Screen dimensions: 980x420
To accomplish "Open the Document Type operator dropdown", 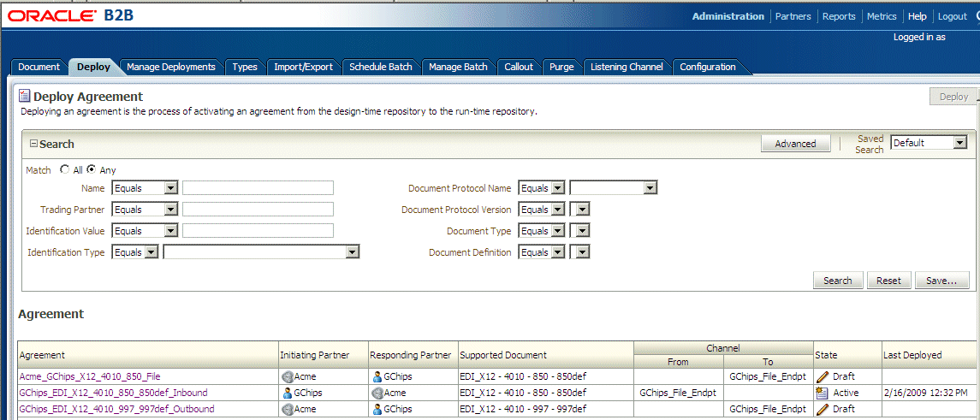I will [x=542, y=231].
